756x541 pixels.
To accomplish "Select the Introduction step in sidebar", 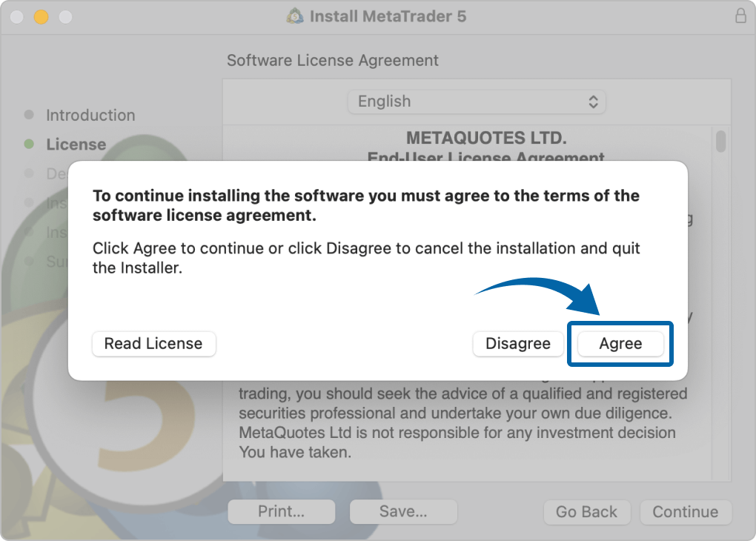I will [90, 115].
